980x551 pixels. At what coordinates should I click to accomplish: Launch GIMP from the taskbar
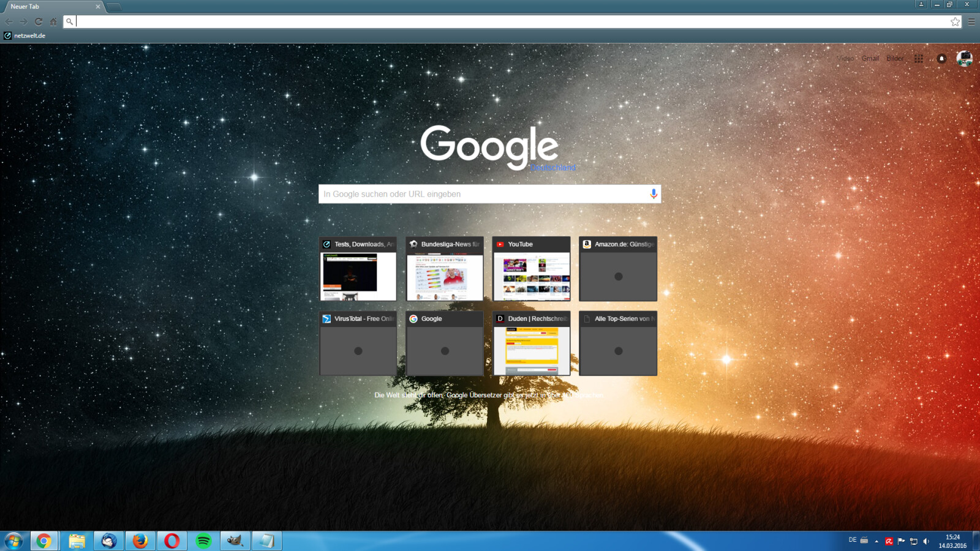pyautogui.click(x=235, y=541)
